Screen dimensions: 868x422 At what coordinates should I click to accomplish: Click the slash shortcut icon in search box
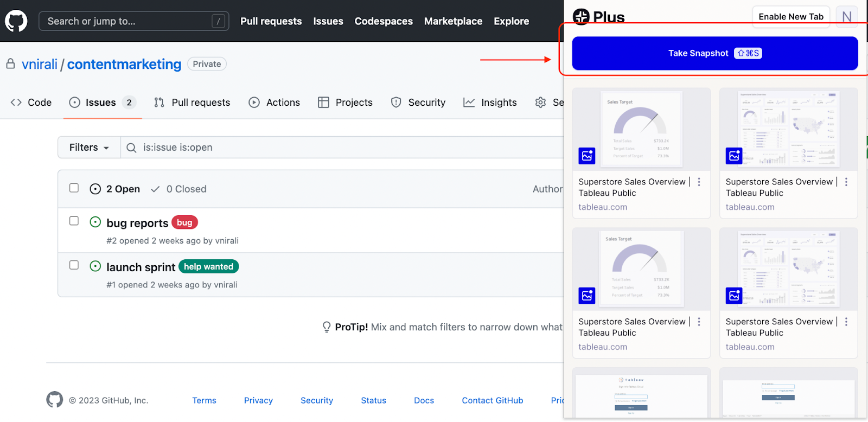218,21
